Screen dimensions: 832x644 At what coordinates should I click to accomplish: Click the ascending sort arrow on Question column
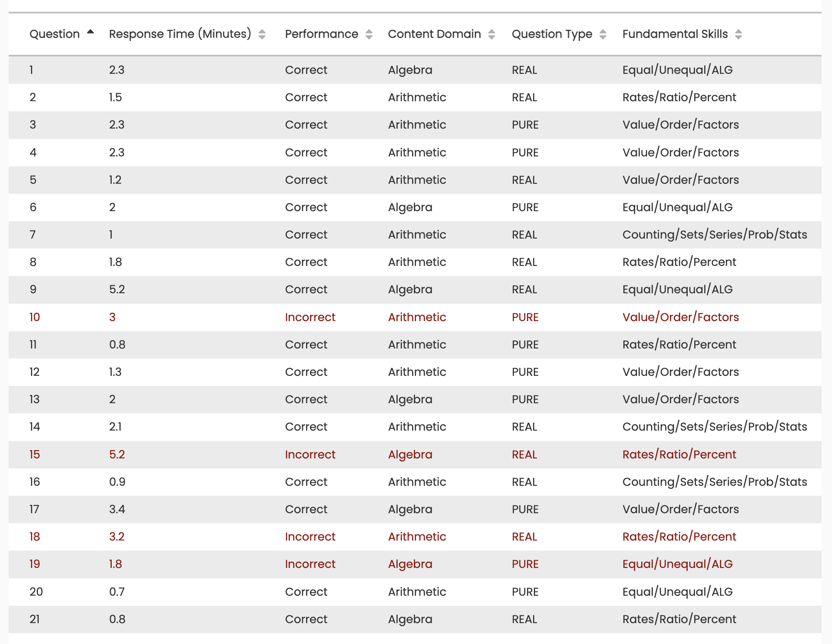[90, 32]
